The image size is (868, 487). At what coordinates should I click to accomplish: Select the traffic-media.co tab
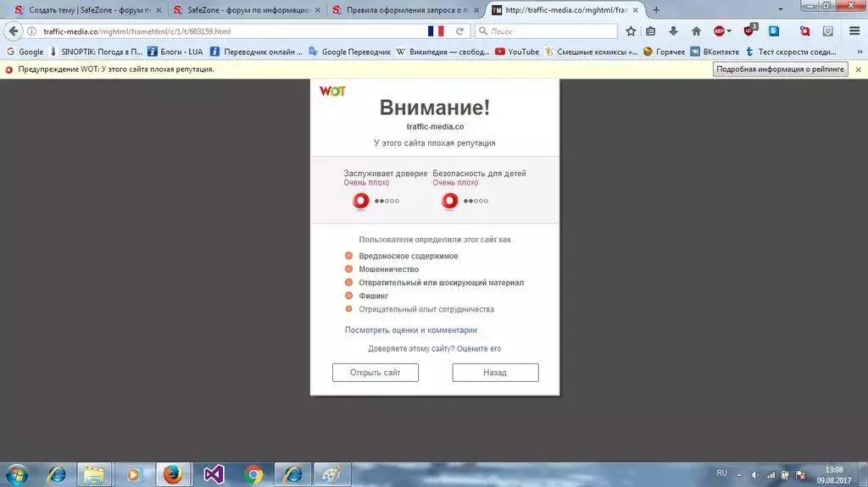pyautogui.click(x=565, y=10)
